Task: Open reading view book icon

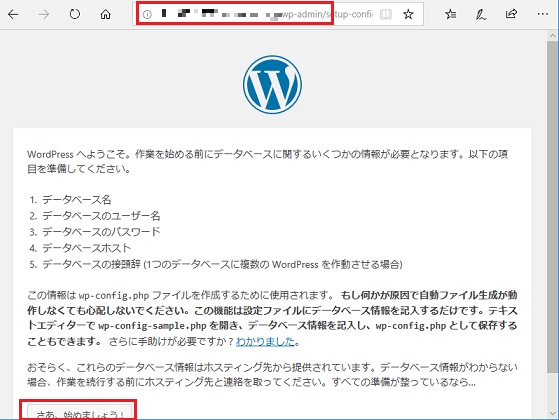Action: coord(386,14)
